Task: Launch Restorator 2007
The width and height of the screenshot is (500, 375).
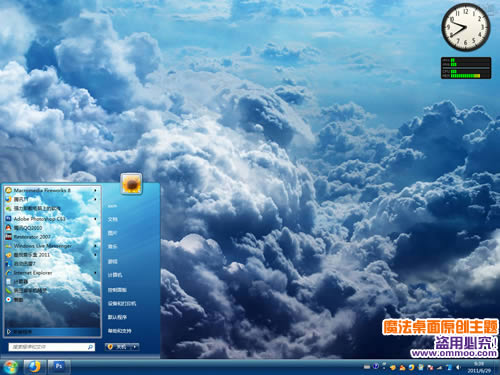Action: 52,237
